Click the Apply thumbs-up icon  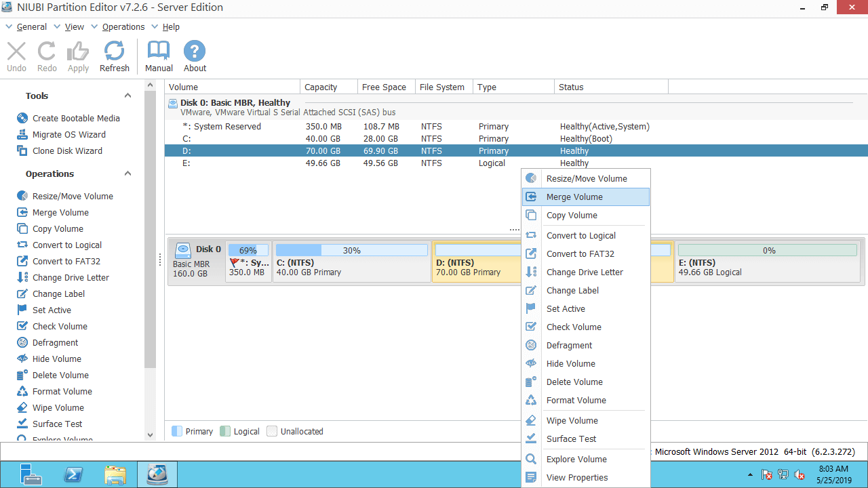tap(78, 57)
